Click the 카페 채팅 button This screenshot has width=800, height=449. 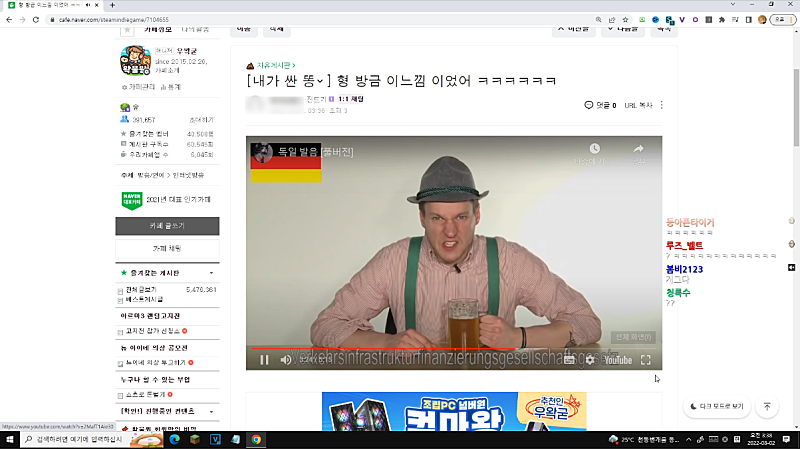pyautogui.click(x=167, y=248)
